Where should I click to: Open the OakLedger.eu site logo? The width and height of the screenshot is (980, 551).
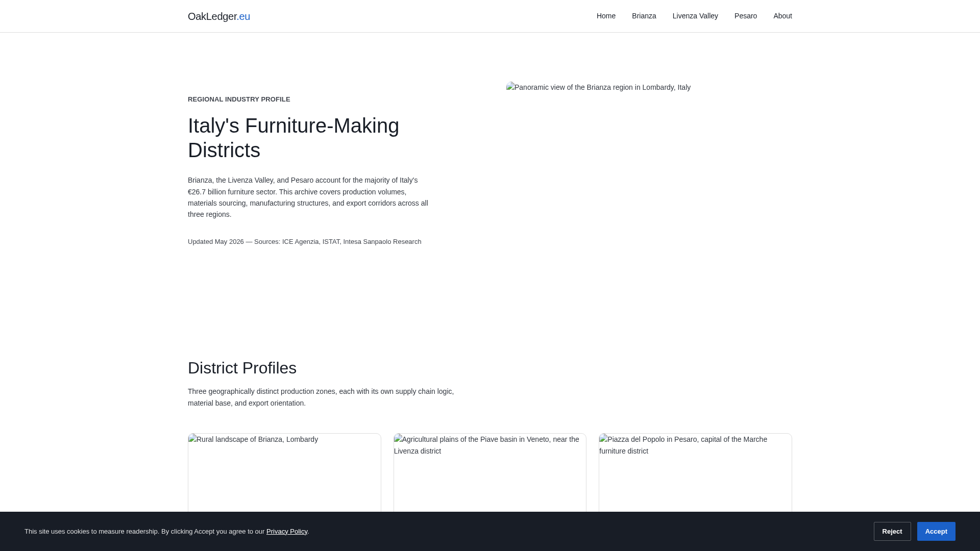coord(218,16)
